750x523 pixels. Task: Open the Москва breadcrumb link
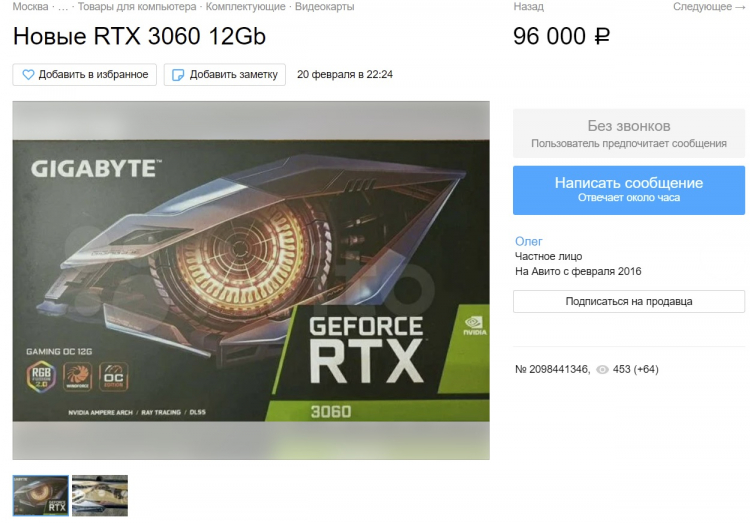(30, 7)
